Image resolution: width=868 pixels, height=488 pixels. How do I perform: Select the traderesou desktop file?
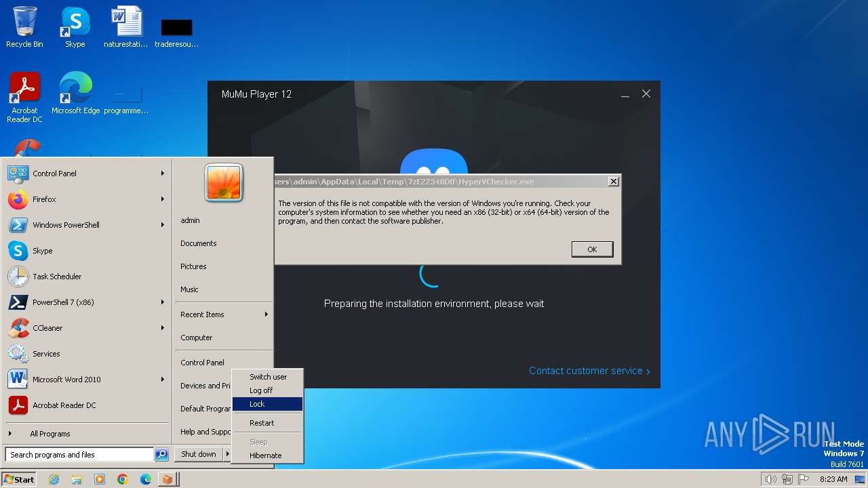point(176,33)
